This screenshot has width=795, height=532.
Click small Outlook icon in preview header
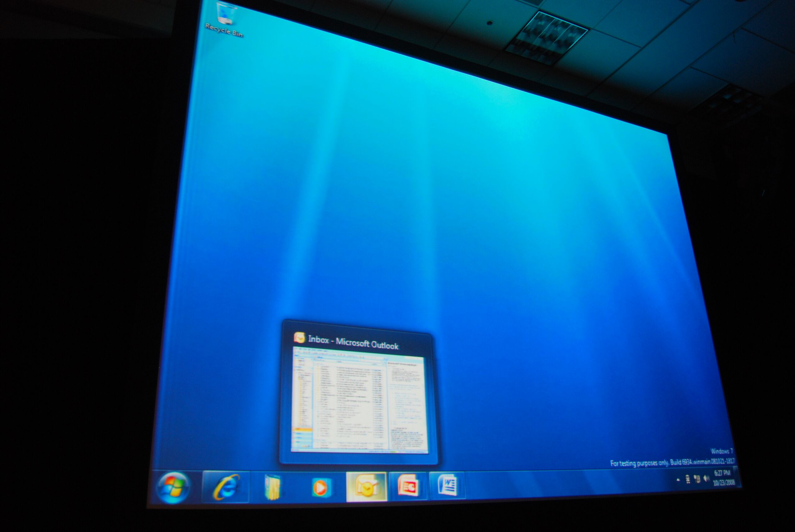[299, 338]
